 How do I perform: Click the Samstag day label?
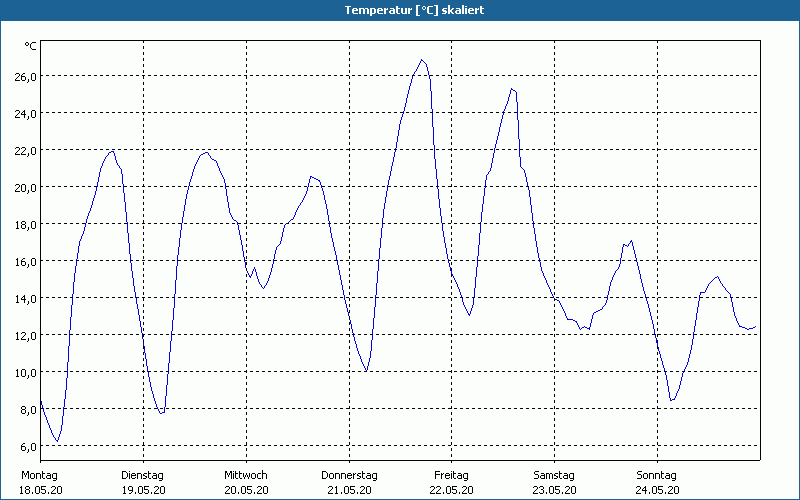(x=554, y=475)
